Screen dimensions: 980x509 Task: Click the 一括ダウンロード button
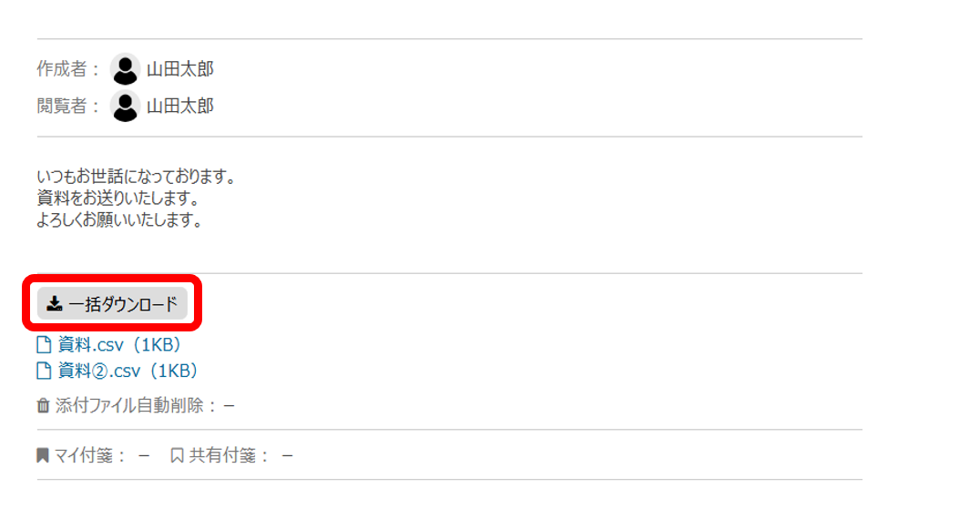tap(112, 304)
